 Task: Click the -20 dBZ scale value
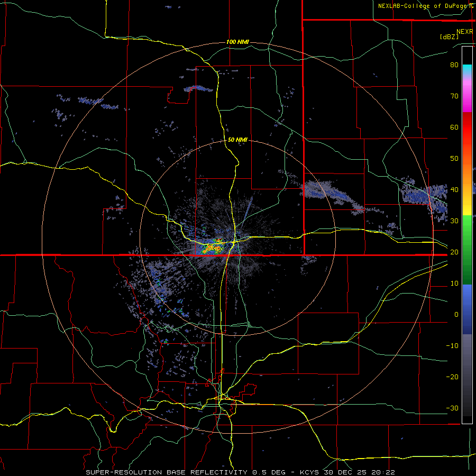(x=452, y=377)
